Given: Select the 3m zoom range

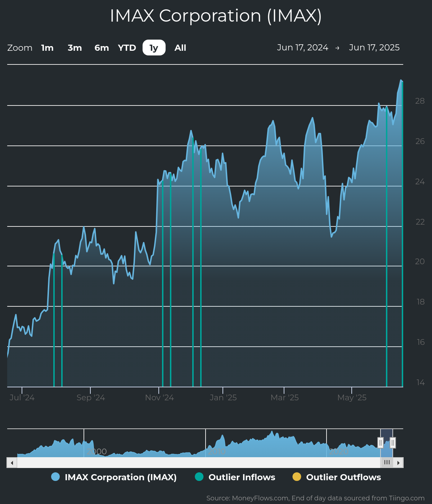Looking at the screenshot, I should 75,48.
